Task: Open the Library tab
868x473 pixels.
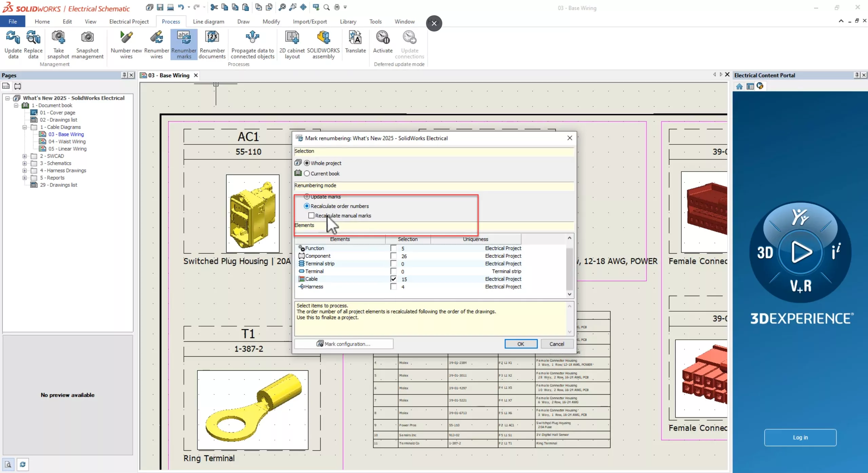Action: click(348, 21)
